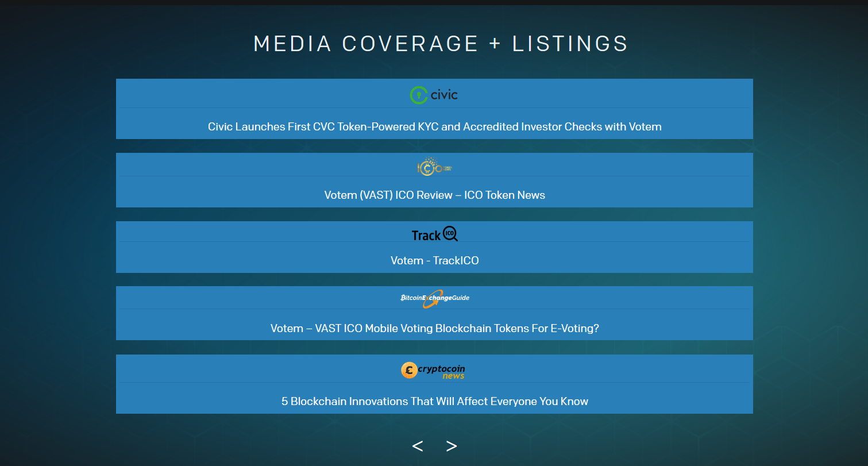Image resolution: width=868 pixels, height=466 pixels.
Task: Open VAST ICO Mobile Voting Blockchain Tokens article
Action: 435,328
